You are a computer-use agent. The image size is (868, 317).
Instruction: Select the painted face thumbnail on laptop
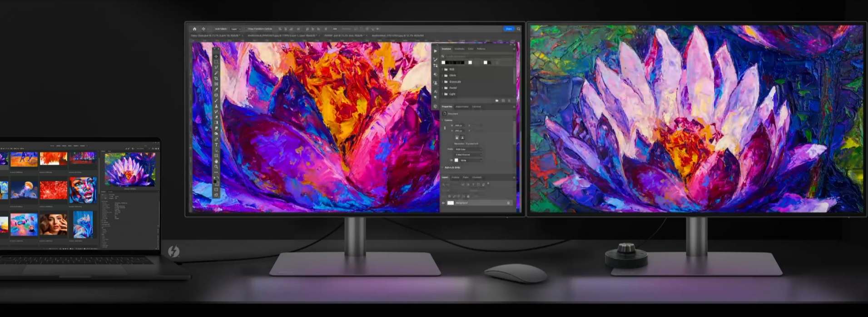[83, 190]
